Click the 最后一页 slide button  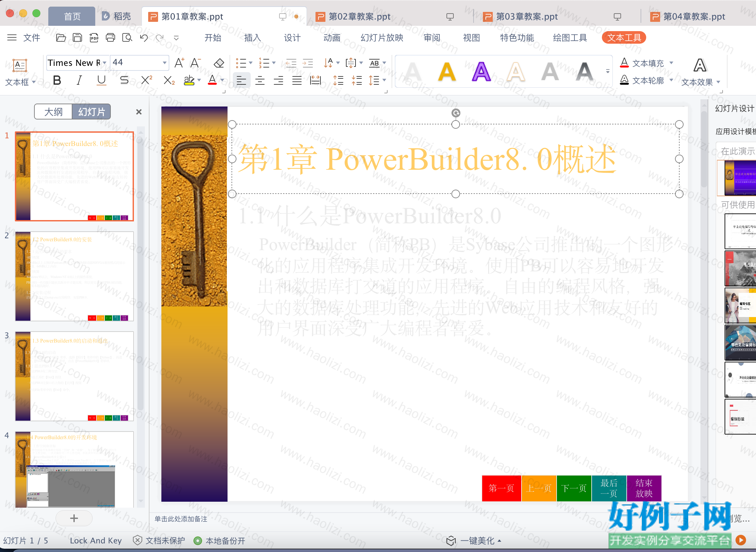pos(609,488)
